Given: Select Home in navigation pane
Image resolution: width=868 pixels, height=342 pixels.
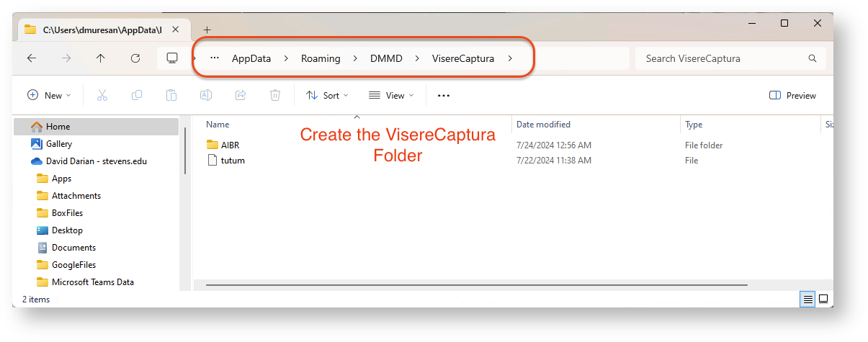Looking at the screenshot, I should click(x=58, y=127).
